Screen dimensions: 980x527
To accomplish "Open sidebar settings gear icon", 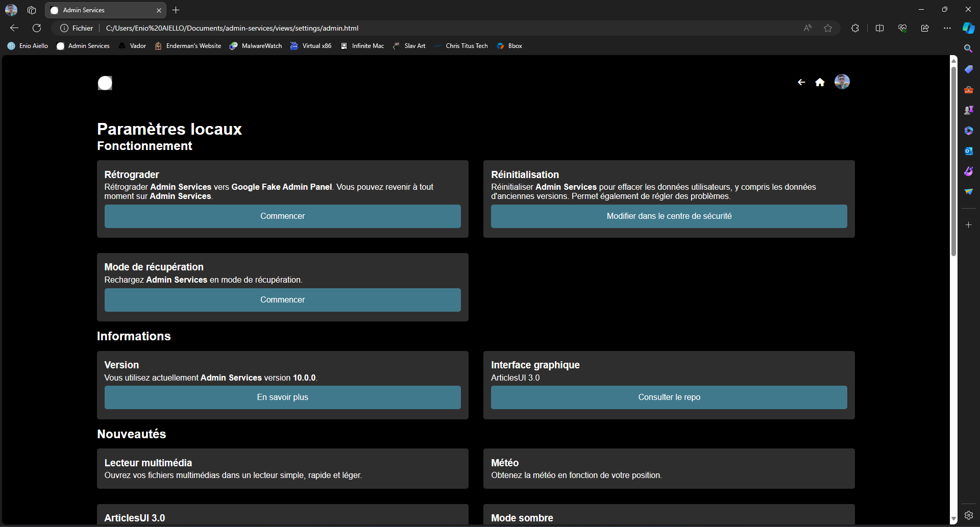I will [x=968, y=515].
